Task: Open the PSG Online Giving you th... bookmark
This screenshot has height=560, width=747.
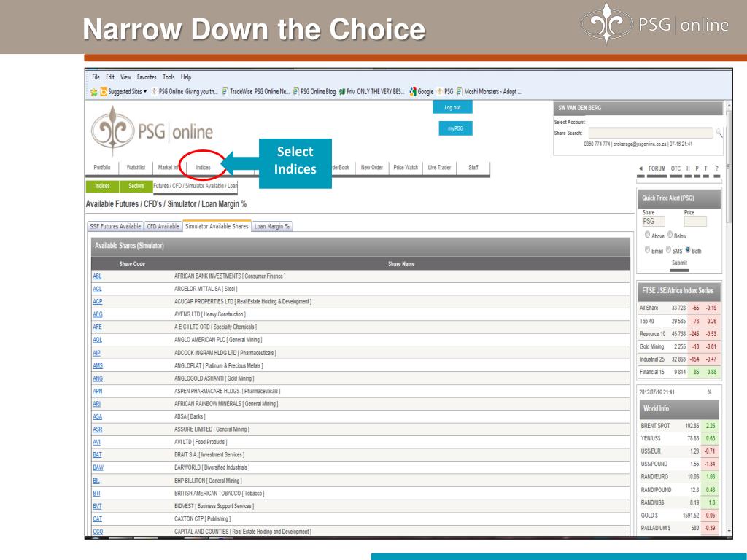Action: click(x=185, y=91)
